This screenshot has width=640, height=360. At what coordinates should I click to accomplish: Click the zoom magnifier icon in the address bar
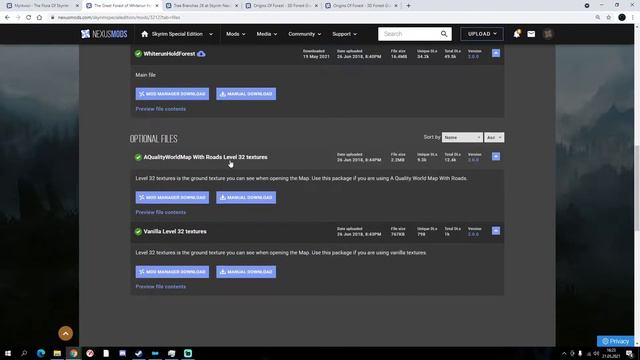pos(598,18)
